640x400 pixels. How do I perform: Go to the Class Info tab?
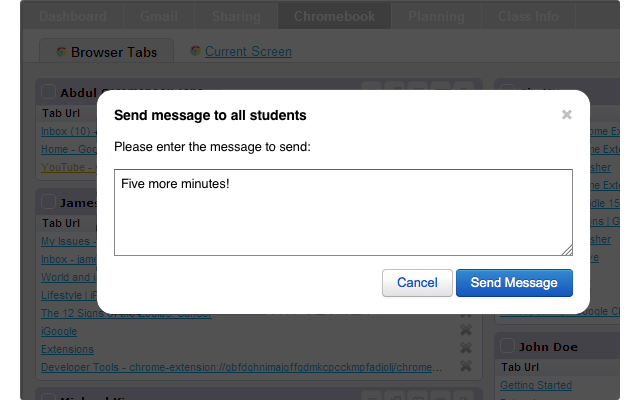pyautogui.click(x=528, y=16)
